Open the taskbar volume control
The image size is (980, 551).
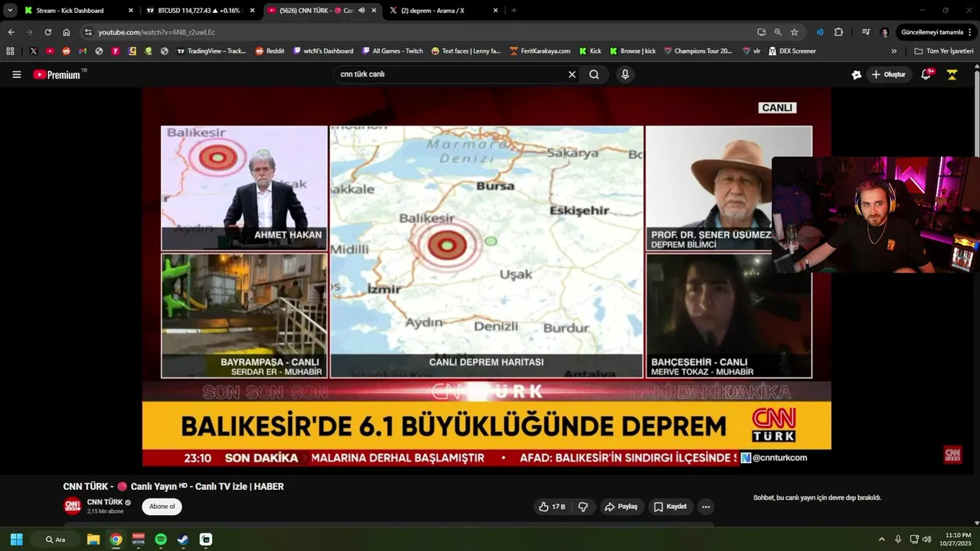[x=927, y=540]
